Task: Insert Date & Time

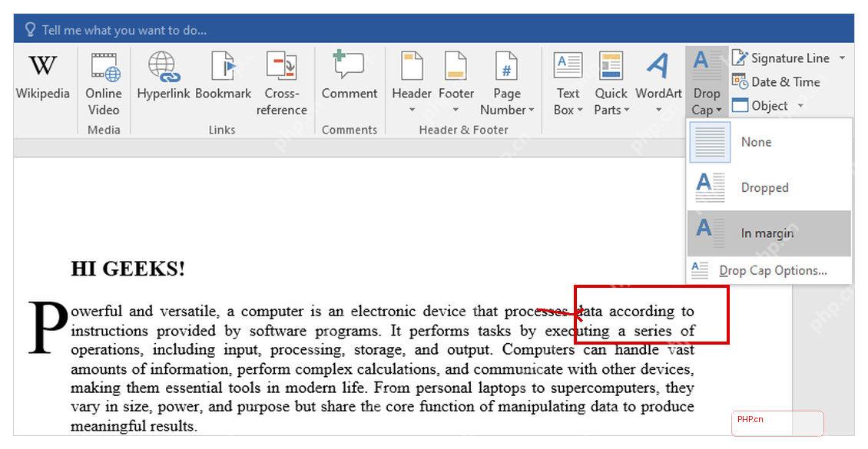Action: coord(776,82)
